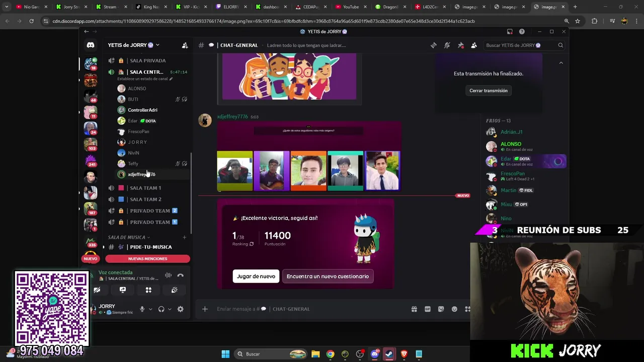Screen dimensions: 644x362
Task: Click NUEVO pill in server list
Action: (91, 259)
